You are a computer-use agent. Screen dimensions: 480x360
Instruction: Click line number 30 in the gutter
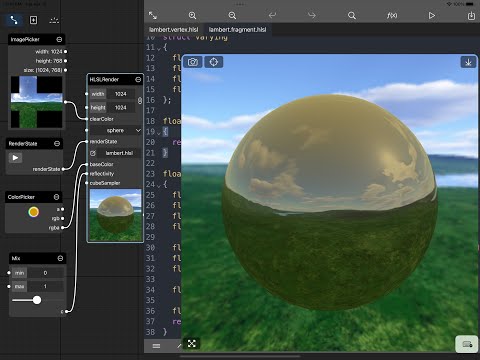[150, 248]
